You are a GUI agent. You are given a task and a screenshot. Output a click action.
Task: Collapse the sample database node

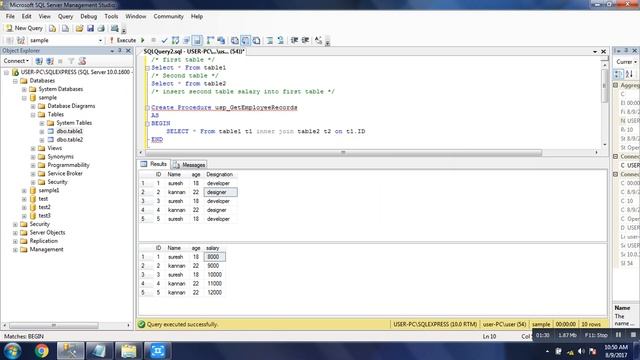pos(24,98)
